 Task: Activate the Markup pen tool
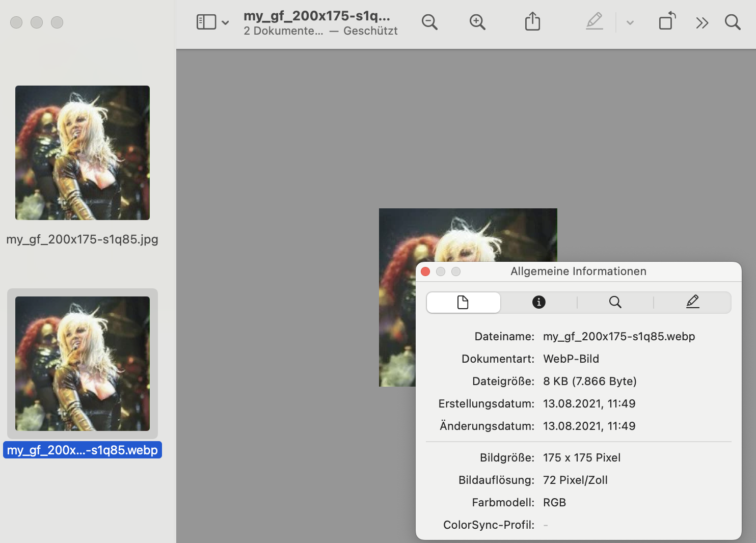pyautogui.click(x=595, y=21)
